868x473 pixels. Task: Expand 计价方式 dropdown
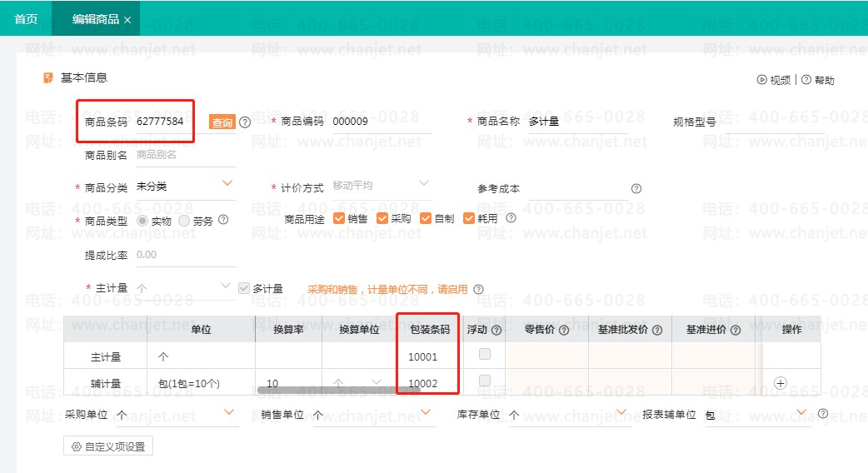(x=424, y=183)
